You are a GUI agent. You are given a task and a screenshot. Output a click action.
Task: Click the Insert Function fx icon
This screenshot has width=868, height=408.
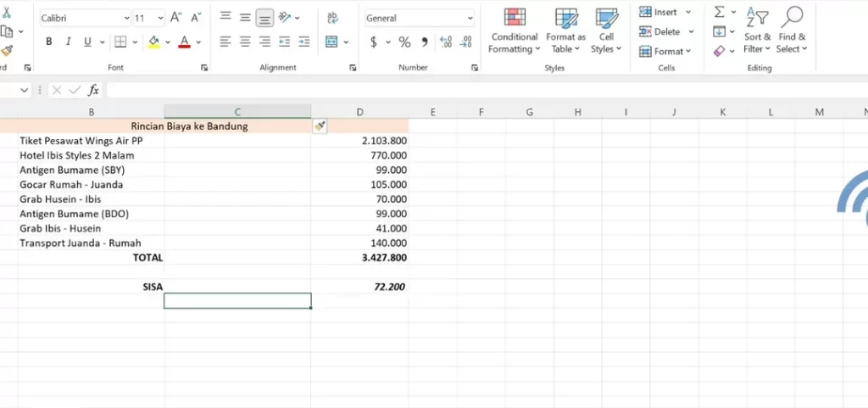point(93,90)
